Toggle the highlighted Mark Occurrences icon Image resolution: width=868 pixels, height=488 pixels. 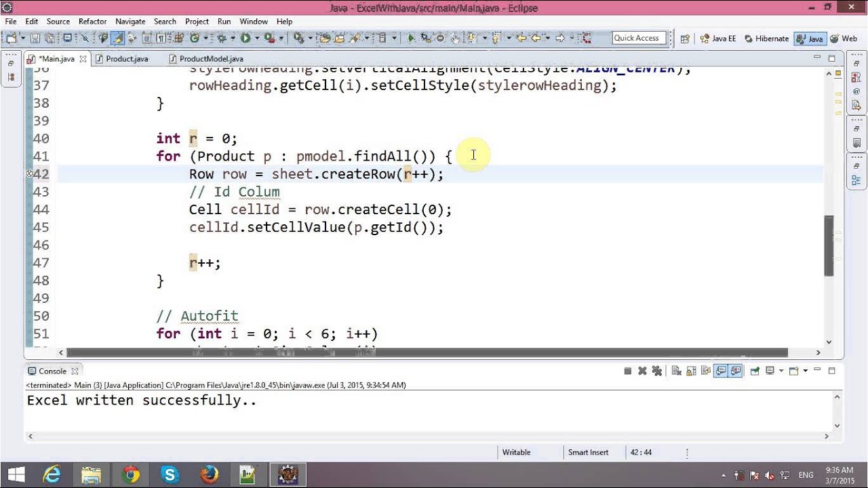[x=117, y=38]
